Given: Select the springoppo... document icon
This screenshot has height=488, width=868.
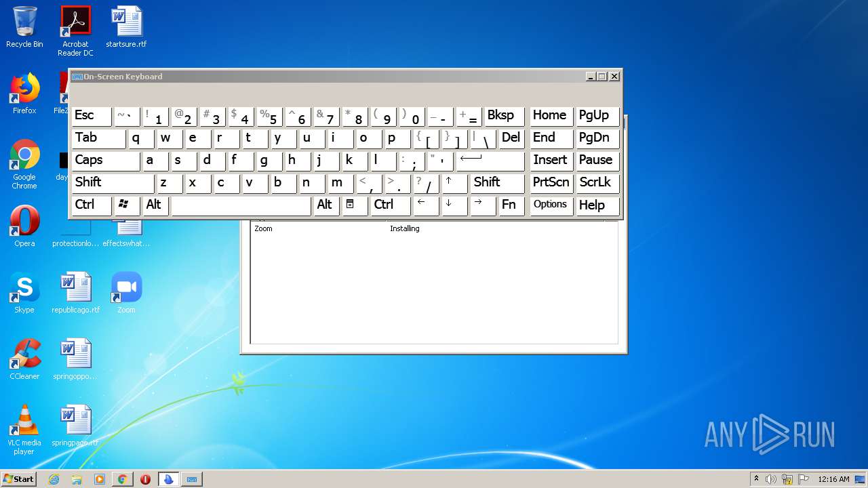Looking at the screenshot, I should pyautogui.click(x=75, y=359).
